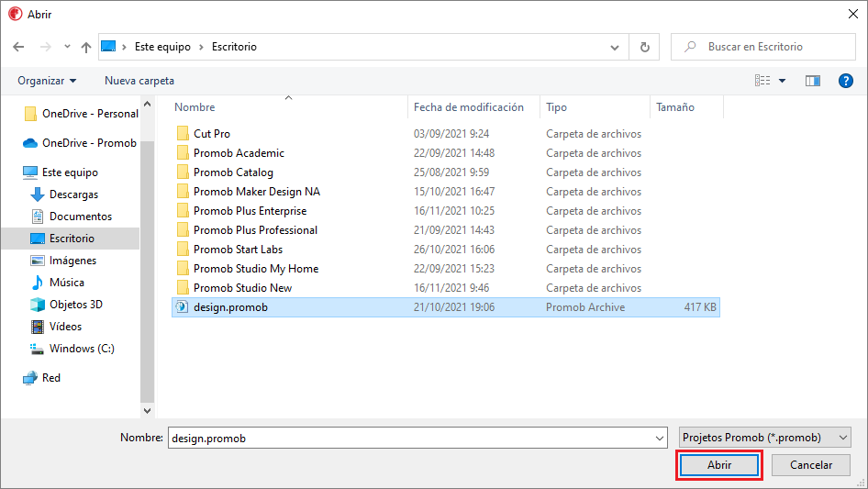The height and width of the screenshot is (489, 868).
Task: Click the design.promob file icon
Action: [182, 306]
